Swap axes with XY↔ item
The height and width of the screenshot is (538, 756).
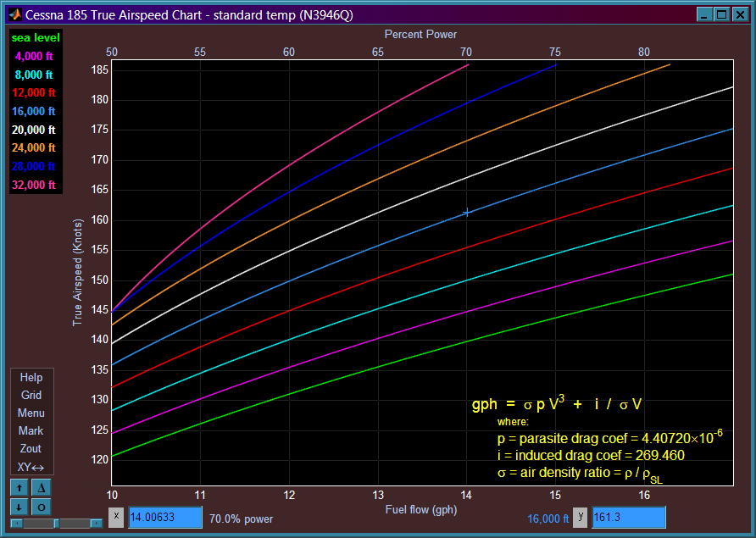tap(31, 467)
